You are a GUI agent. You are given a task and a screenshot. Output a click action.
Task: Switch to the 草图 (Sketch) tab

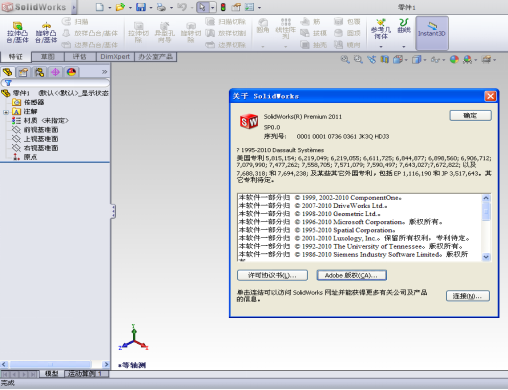click(48, 57)
